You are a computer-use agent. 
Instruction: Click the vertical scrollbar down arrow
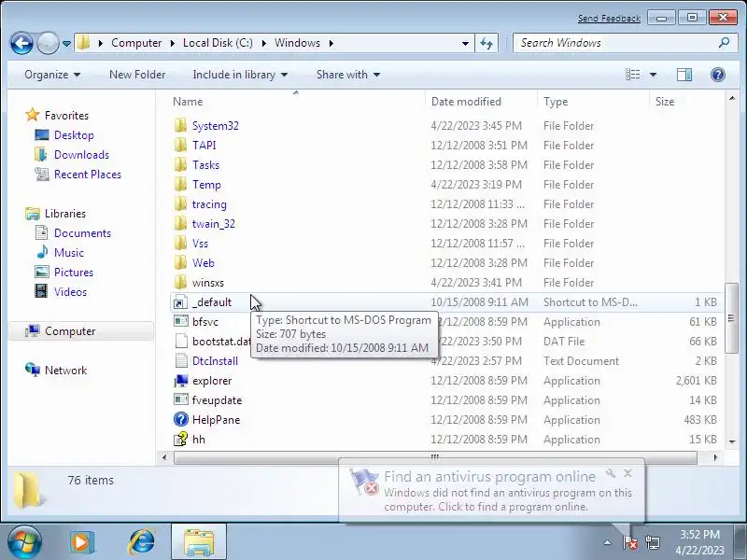732,442
